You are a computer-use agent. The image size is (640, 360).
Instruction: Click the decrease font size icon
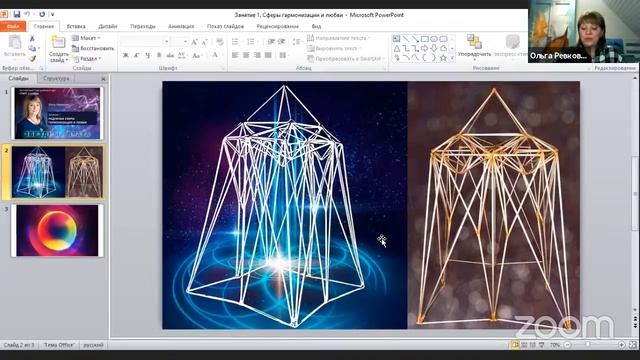tap(204, 42)
